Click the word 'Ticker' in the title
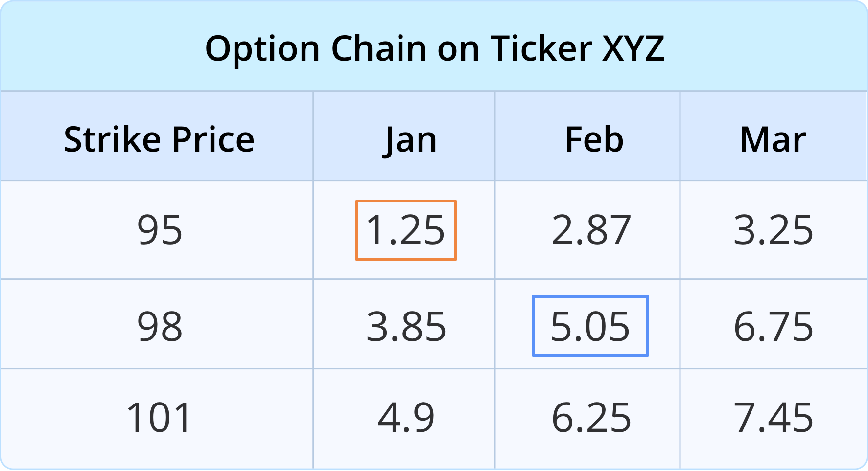Image resolution: width=868 pixels, height=471 pixels. 541,48
